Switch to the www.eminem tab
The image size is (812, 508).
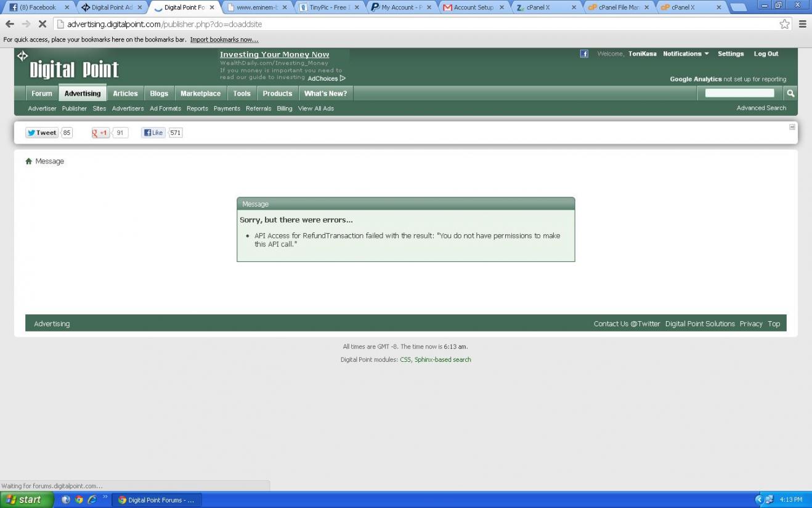click(257, 7)
